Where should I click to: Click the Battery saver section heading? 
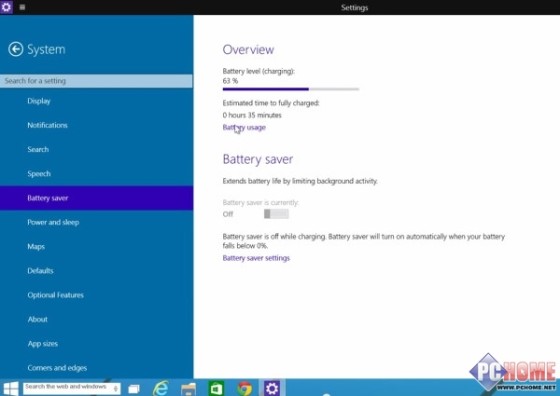tap(258, 159)
